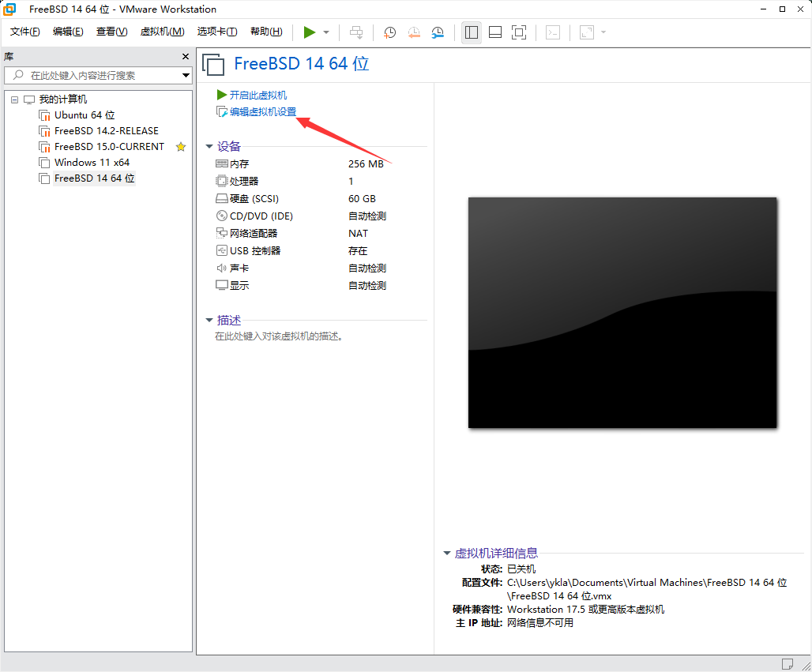Select 我的计算机 in the library tree
812x672 pixels.
[x=63, y=99]
